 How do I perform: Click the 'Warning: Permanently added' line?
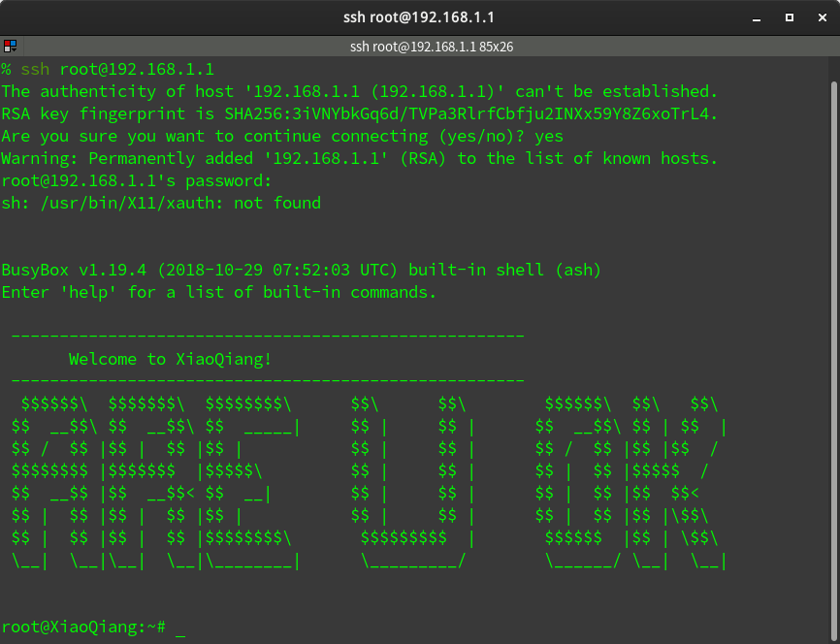tap(359, 159)
